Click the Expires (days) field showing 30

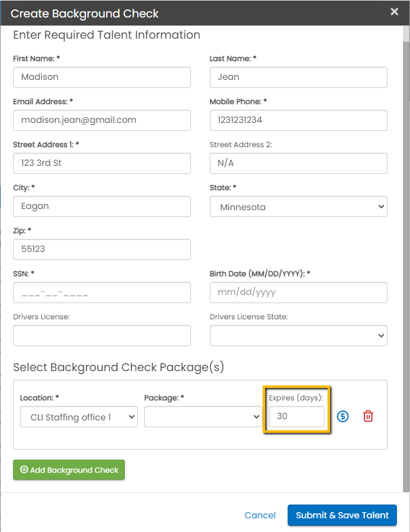[x=296, y=417]
